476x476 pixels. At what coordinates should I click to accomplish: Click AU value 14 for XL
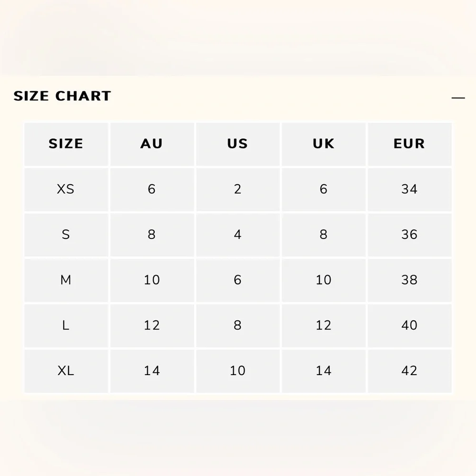coord(151,370)
